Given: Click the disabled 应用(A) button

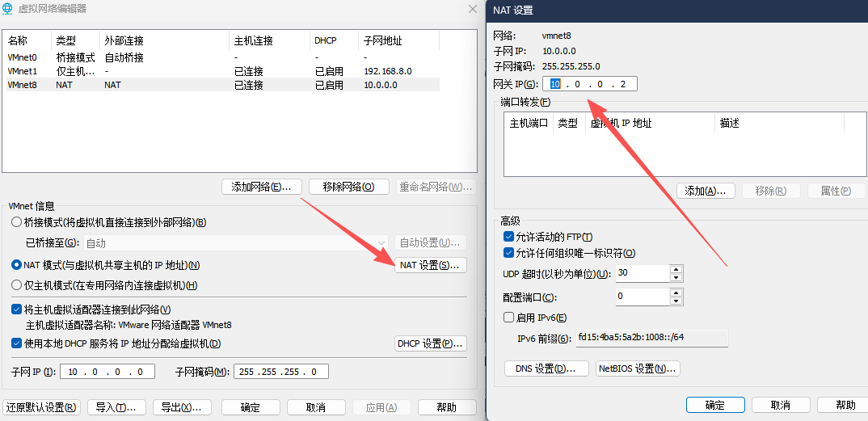Looking at the screenshot, I should (381, 408).
